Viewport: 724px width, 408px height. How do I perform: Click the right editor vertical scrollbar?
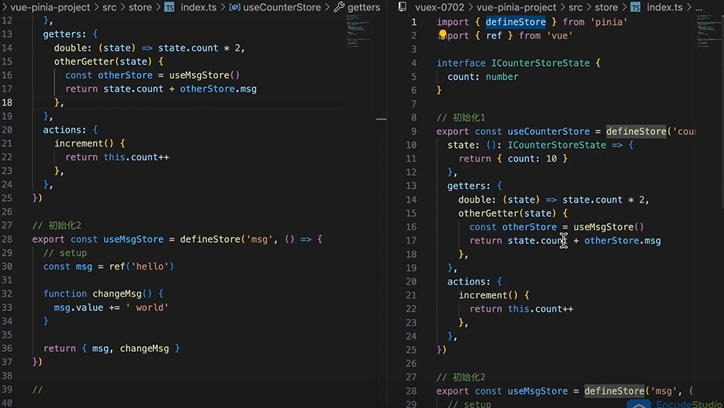[722, 111]
